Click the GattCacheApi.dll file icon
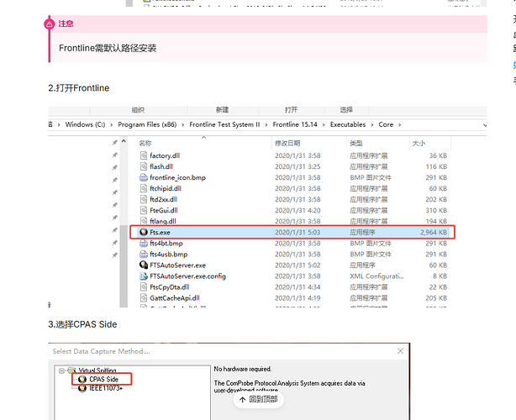The image size is (516, 420). [144, 298]
